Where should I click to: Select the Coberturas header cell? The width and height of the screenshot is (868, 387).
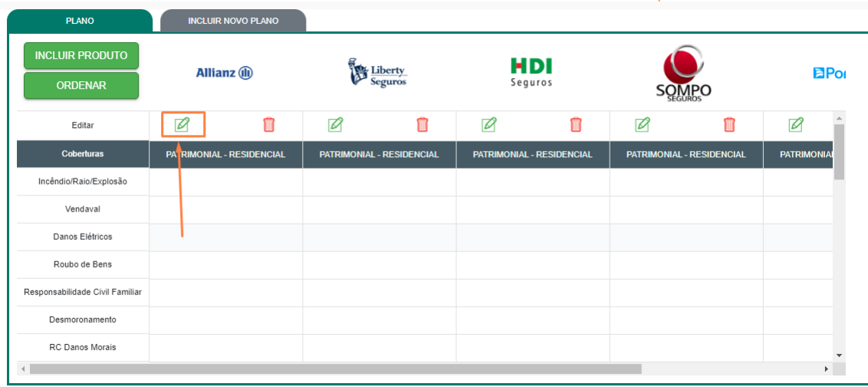coord(83,154)
